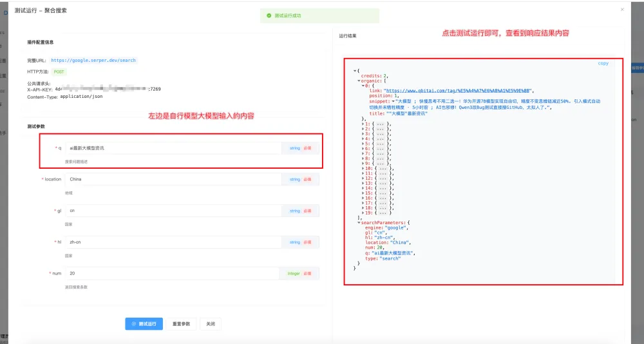Copy the run result with copy link
Image resolution: width=644 pixels, height=344 pixels.
[x=603, y=63]
